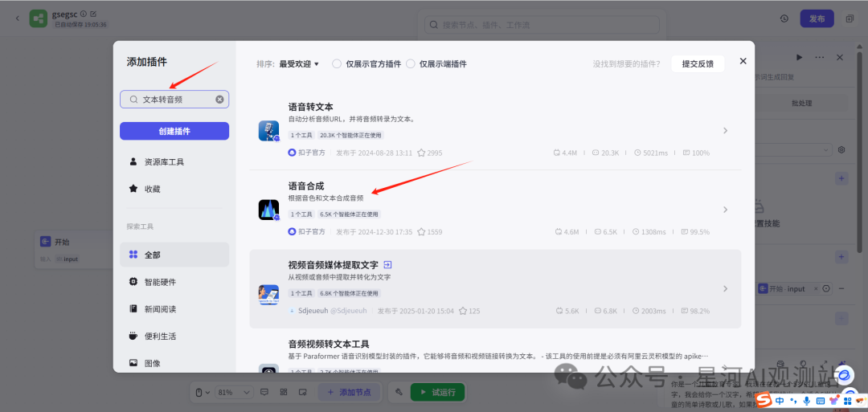The height and width of the screenshot is (412, 868).
Task: Click the 试运行 test run button
Action: [437, 392]
